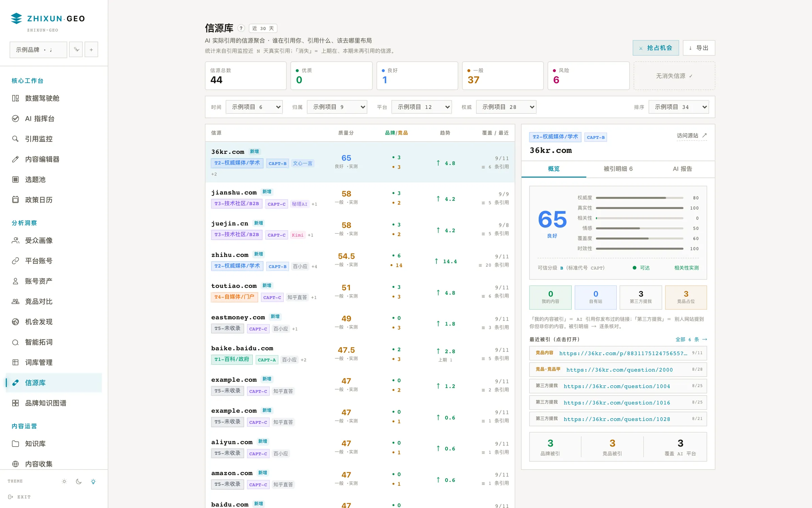Switch to the light sun theme
This screenshot has width=812, height=508.
click(x=64, y=481)
